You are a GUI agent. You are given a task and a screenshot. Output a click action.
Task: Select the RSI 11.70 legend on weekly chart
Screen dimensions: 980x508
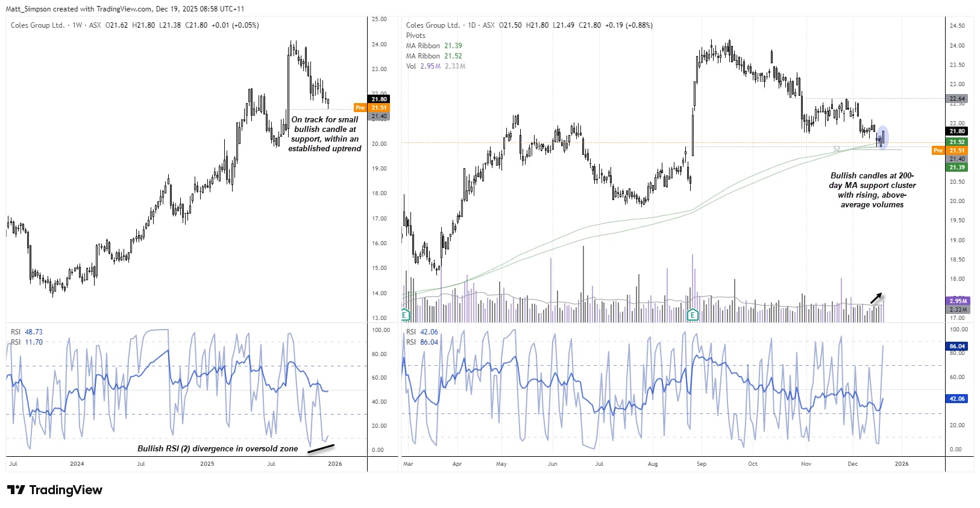27,342
